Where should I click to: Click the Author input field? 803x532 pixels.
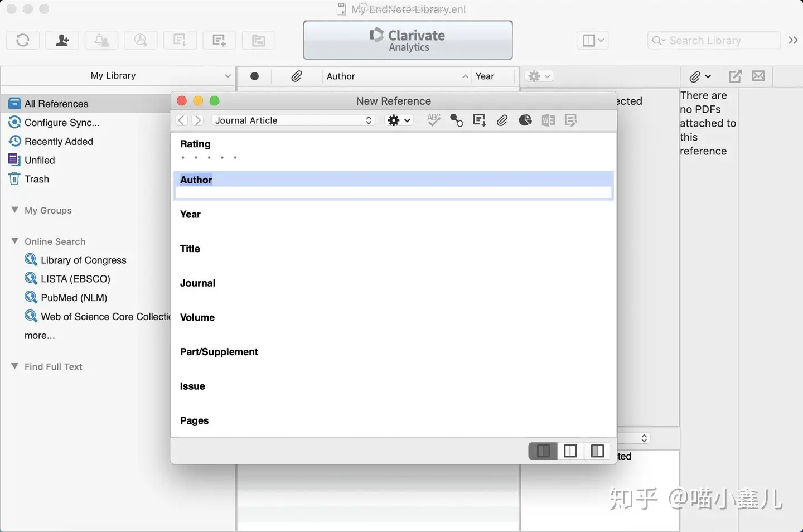pyautogui.click(x=394, y=193)
